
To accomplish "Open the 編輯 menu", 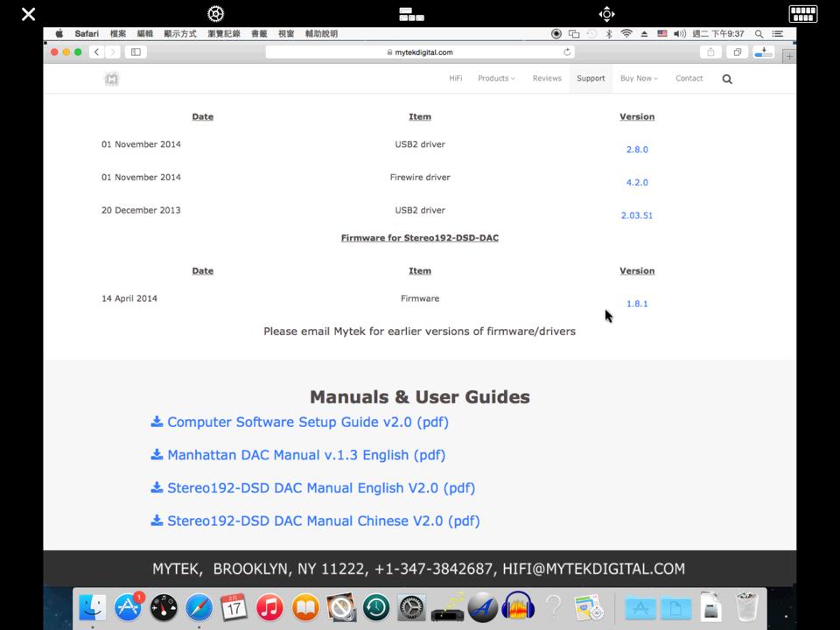I will tap(144, 34).
